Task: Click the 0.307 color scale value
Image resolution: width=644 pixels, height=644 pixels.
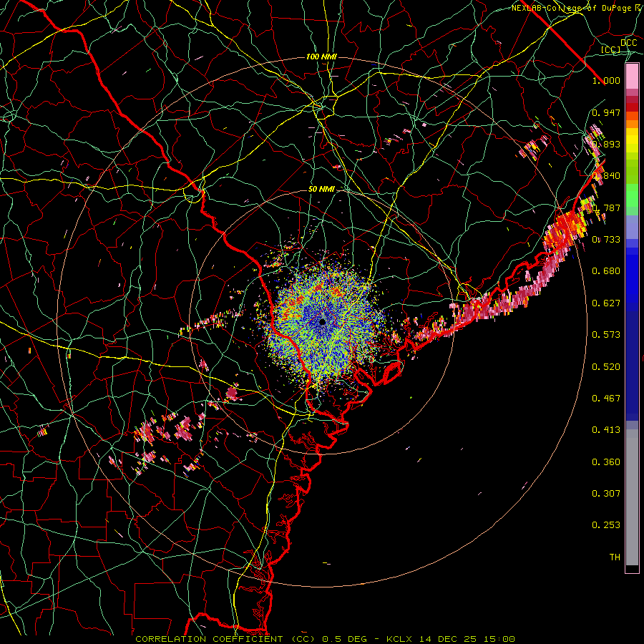Action: point(606,494)
